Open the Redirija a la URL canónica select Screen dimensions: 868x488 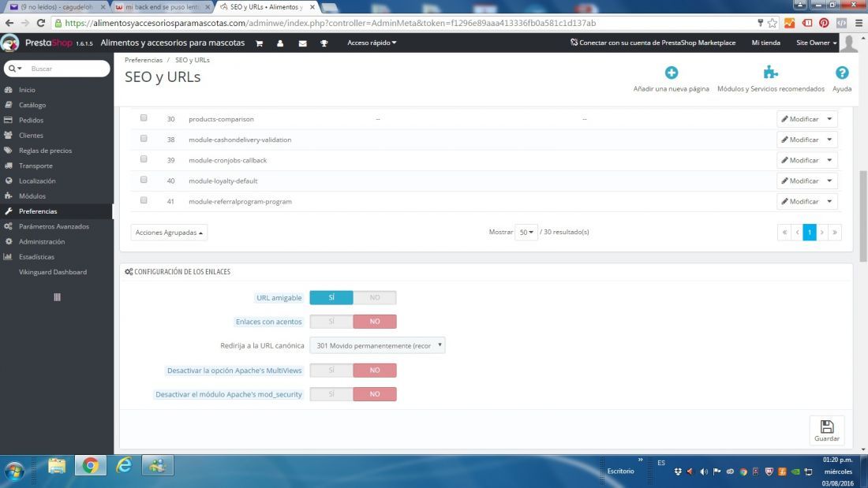coord(377,345)
